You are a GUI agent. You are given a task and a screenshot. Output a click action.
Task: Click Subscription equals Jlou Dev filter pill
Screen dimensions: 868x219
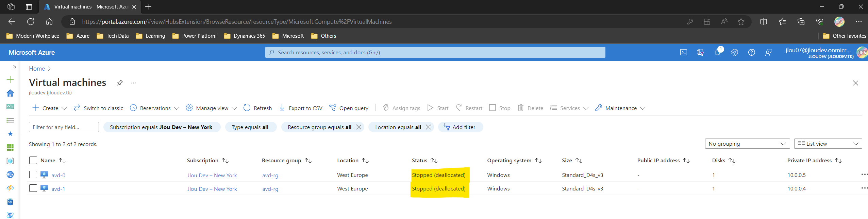[x=162, y=127]
